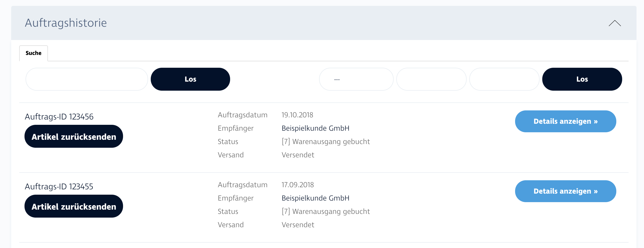Click the Auftrags-ID 123455 heading
644x248 pixels.
pyautogui.click(x=59, y=187)
